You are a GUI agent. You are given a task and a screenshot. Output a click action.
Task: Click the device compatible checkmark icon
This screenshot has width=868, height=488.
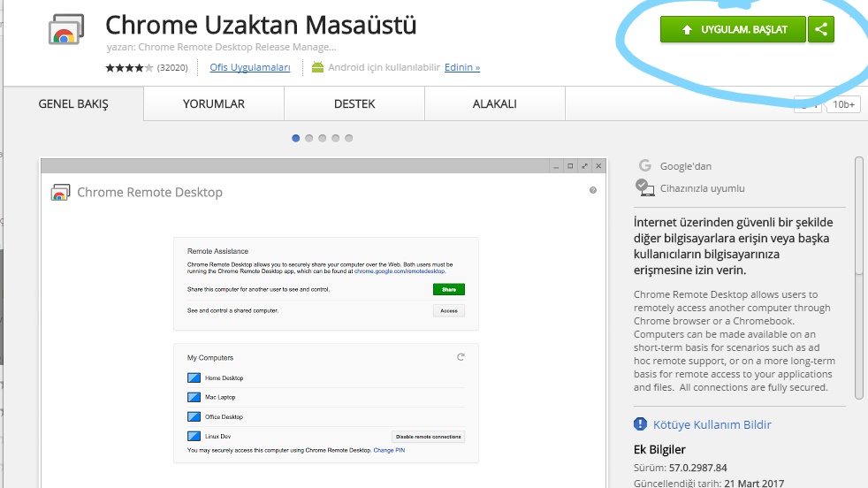pos(644,187)
